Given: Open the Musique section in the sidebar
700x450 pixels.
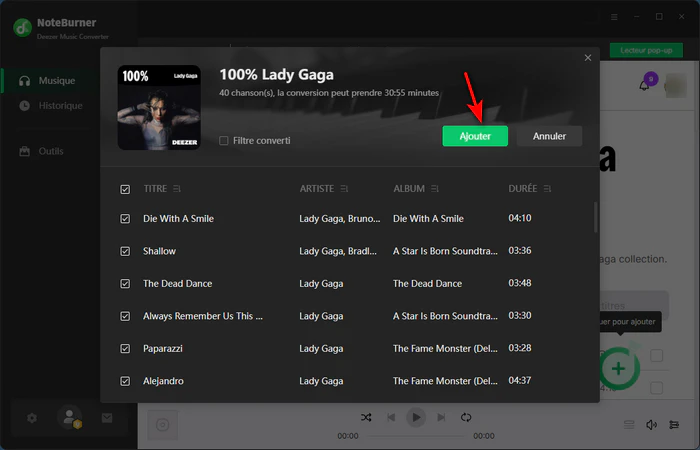Looking at the screenshot, I should pyautogui.click(x=49, y=81).
